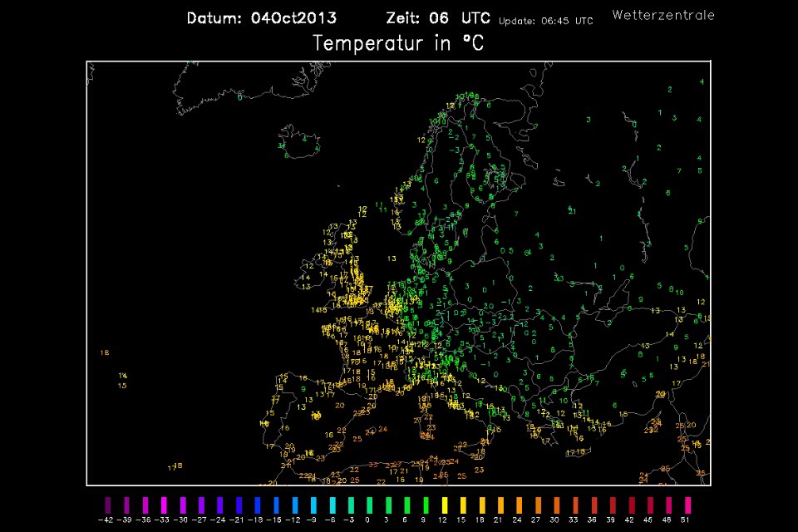Select the 51 legend color swatch
The height and width of the screenshot is (532, 798).
point(687,505)
